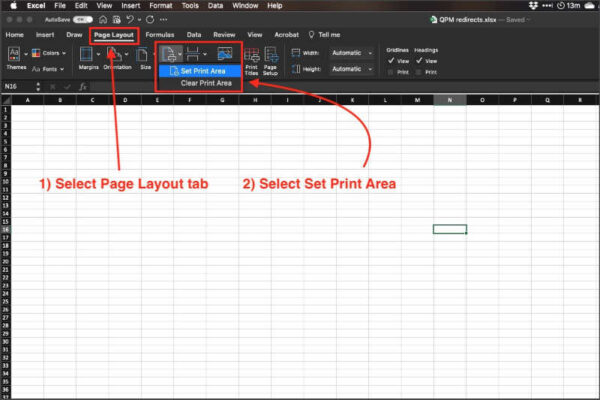Select Clear Print Area menu item
Screen dimensions: 600x400
click(199, 83)
